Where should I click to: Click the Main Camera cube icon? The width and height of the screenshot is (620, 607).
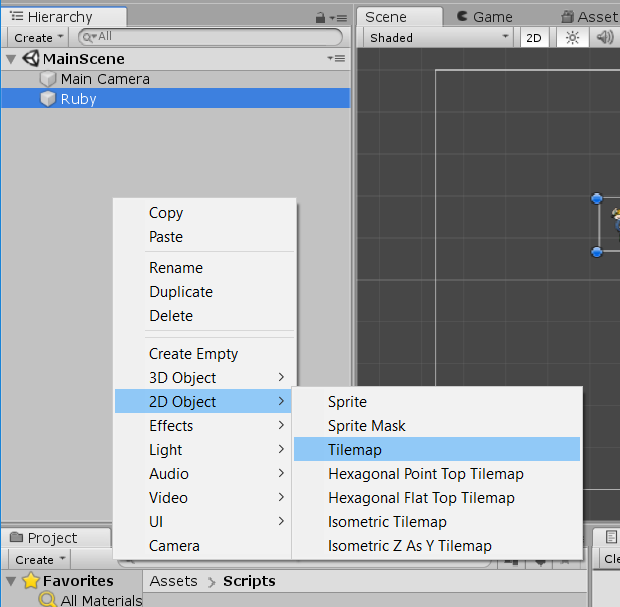[48, 79]
